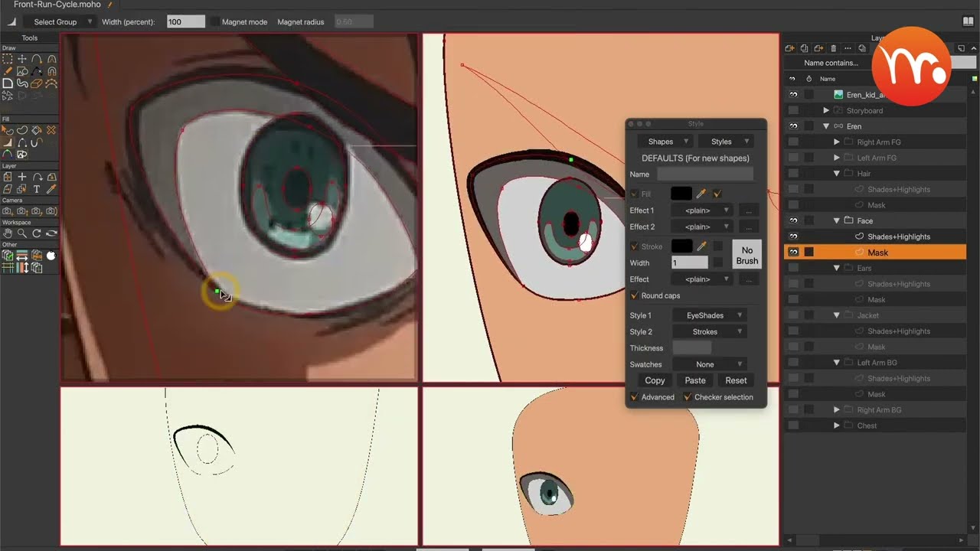Open the Swatches None dropdown

[x=710, y=364]
